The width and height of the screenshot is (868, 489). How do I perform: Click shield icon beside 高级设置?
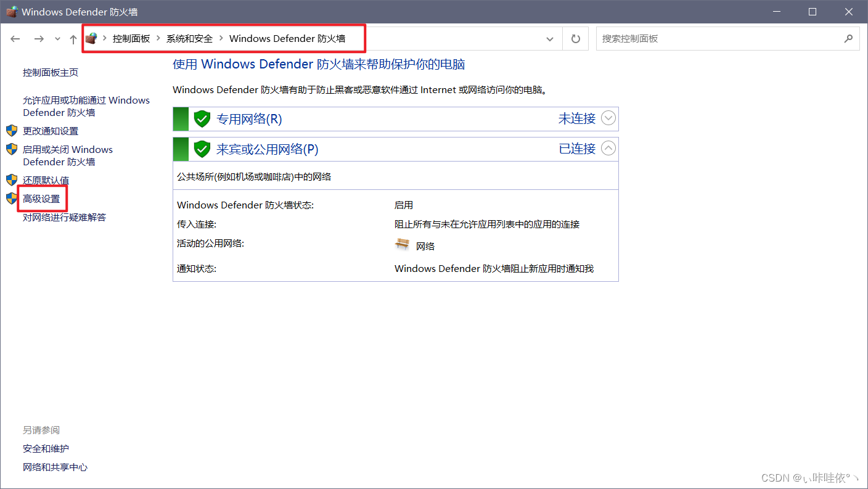(x=12, y=199)
